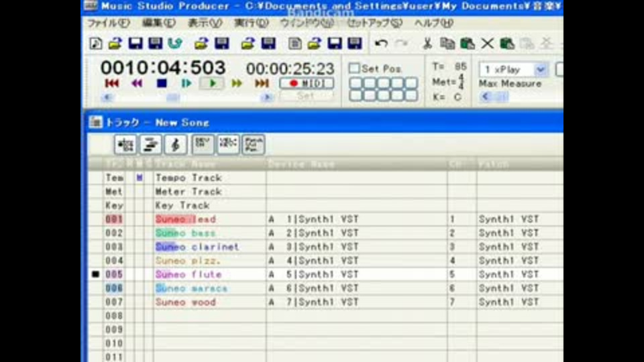
Task: Click the measure counter 0010:04:503
Action: pos(163,68)
